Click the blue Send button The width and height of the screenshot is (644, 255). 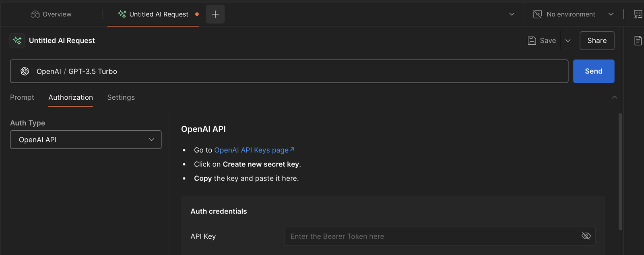coord(594,71)
